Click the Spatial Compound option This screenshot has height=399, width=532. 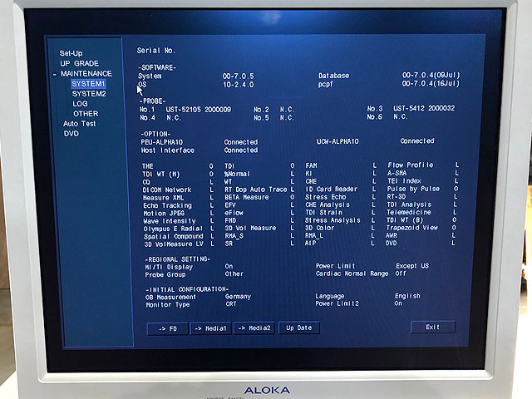(174, 236)
